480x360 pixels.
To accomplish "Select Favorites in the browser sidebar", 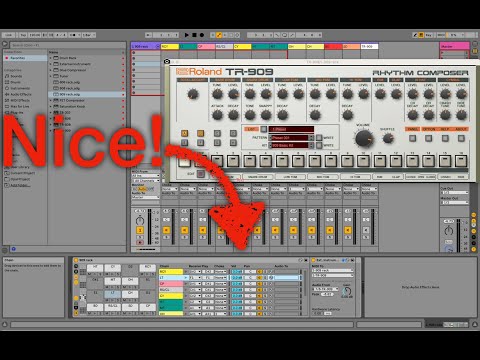I will pyautogui.click(x=25, y=58).
